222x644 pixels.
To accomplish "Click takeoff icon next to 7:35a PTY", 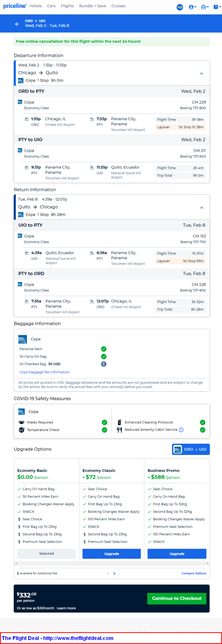I will click(x=27, y=301).
